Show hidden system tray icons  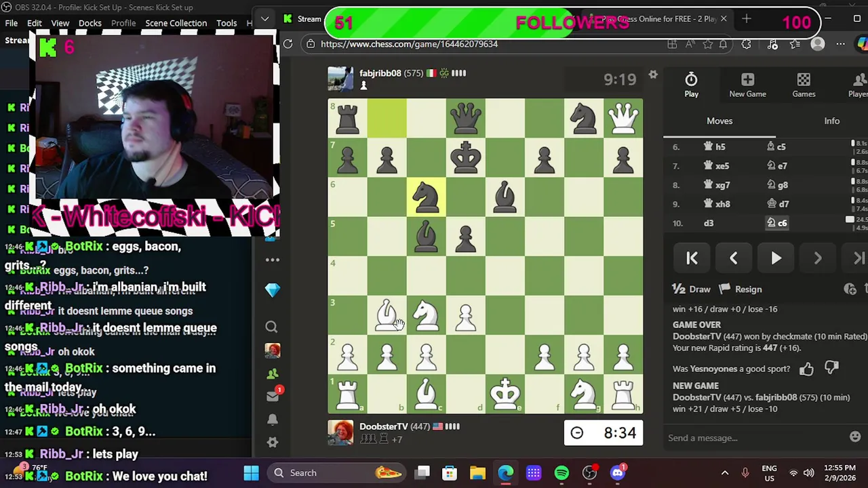point(725,473)
